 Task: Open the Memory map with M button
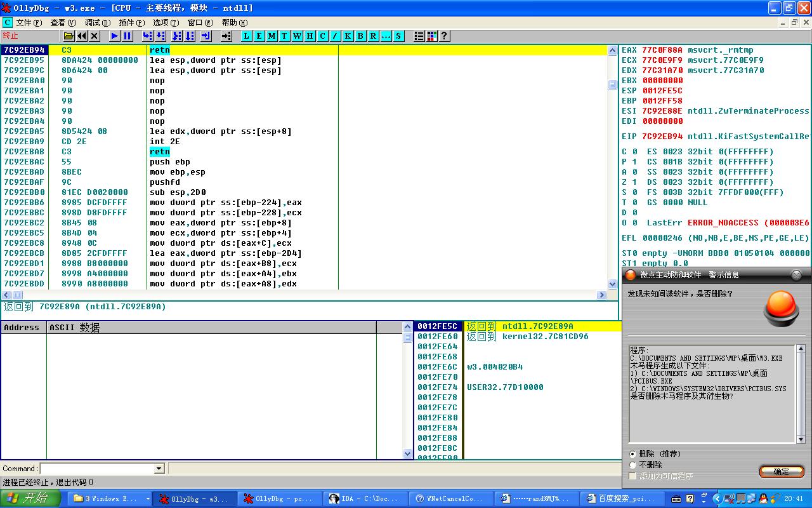[x=272, y=36]
